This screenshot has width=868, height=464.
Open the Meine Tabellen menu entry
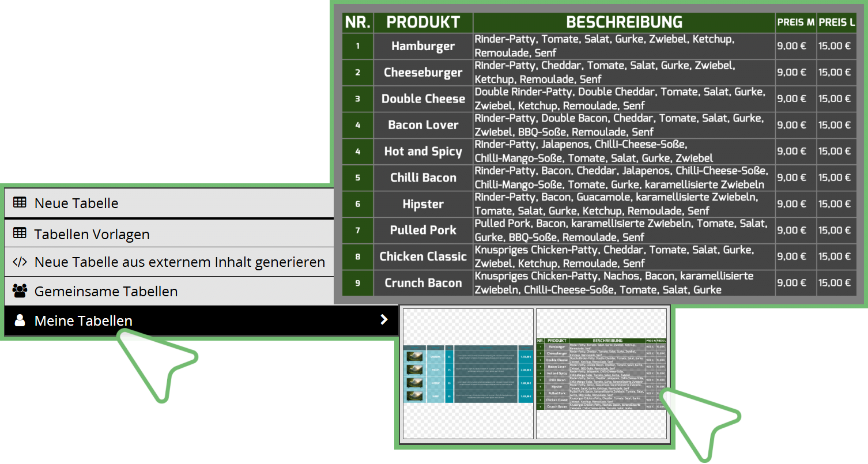202,320
